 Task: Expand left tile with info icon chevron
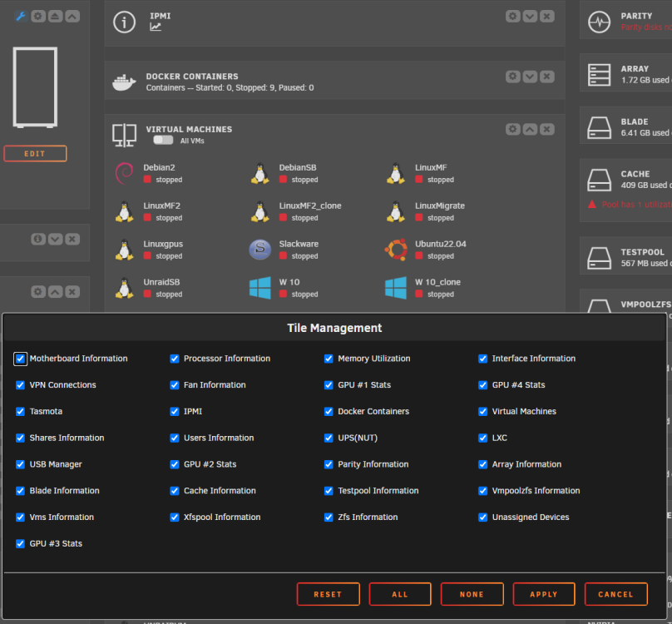(55, 239)
